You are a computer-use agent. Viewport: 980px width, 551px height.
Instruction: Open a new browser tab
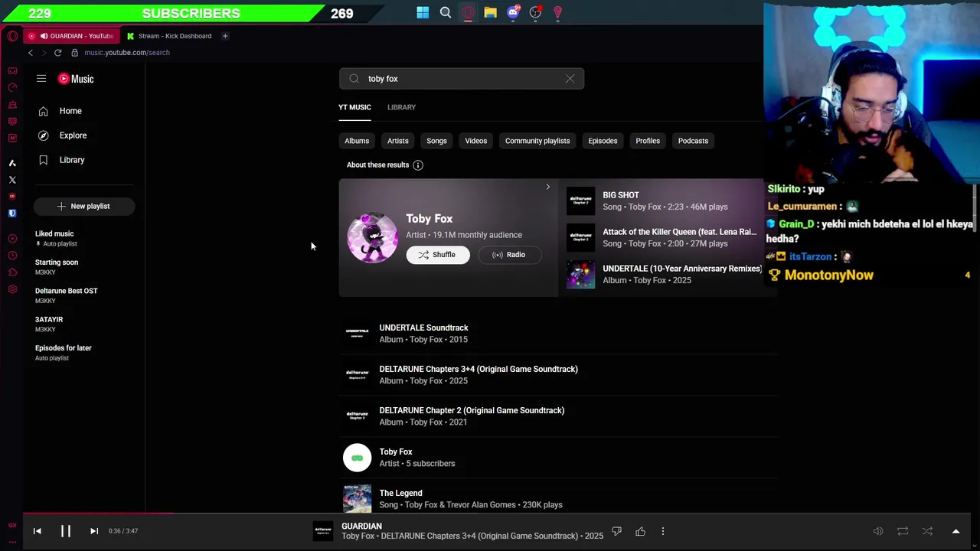tap(225, 36)
